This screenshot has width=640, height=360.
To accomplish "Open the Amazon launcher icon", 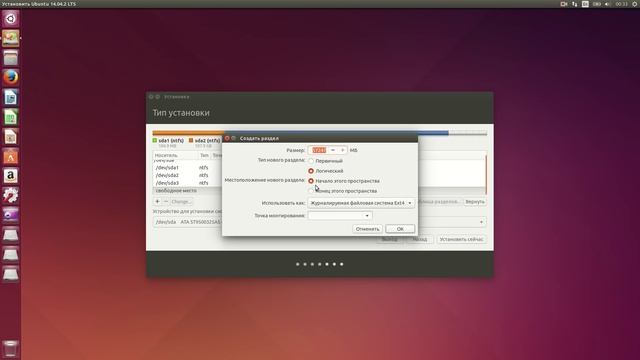I will click(x=11, y=176).
